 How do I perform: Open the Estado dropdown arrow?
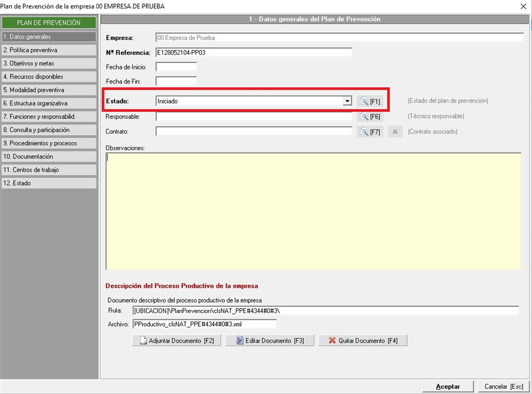click(347, 101)
